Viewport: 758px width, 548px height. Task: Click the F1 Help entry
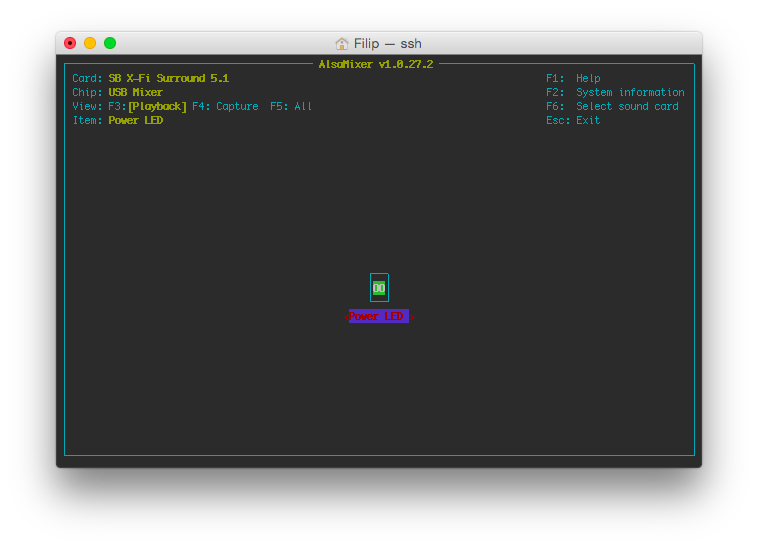coord(573,78)
